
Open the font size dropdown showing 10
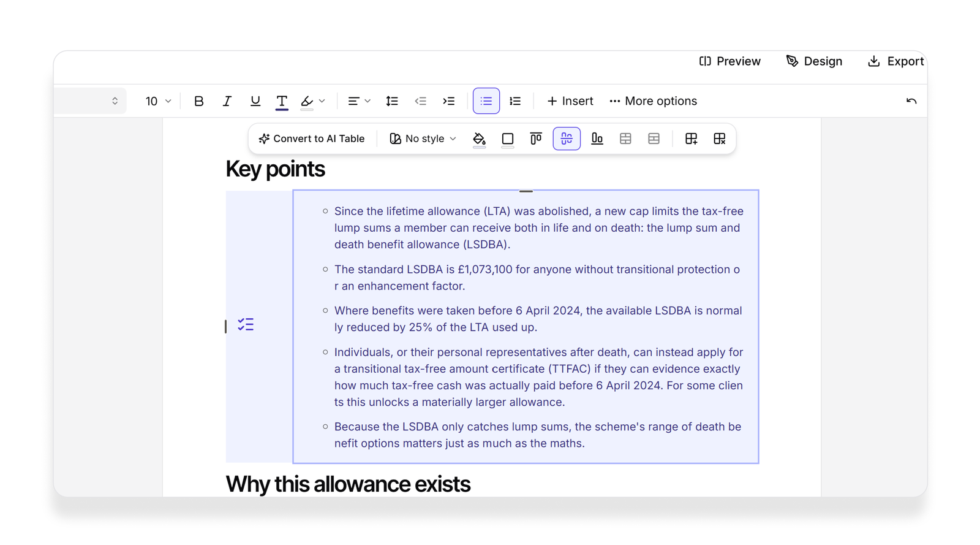[x=158, y=101]
